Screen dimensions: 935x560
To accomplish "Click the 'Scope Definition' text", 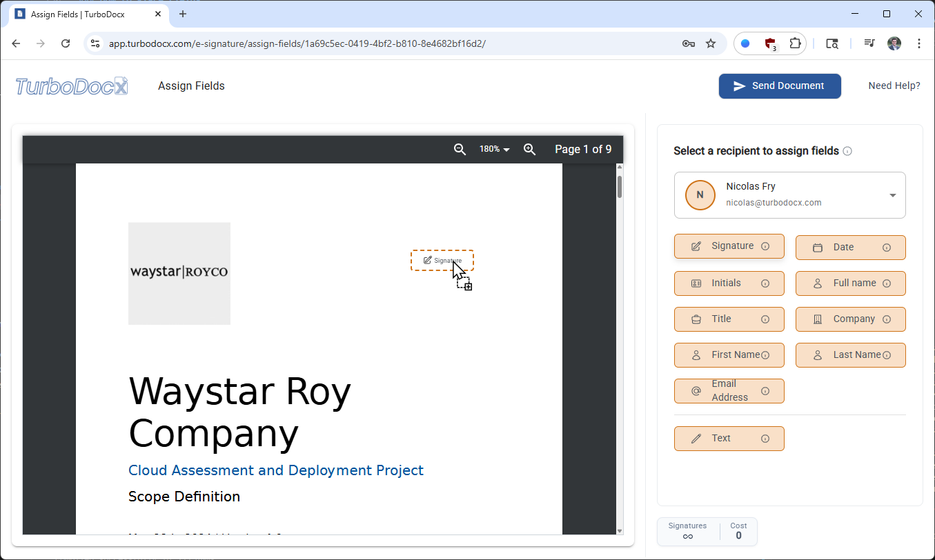I will 184,497.
